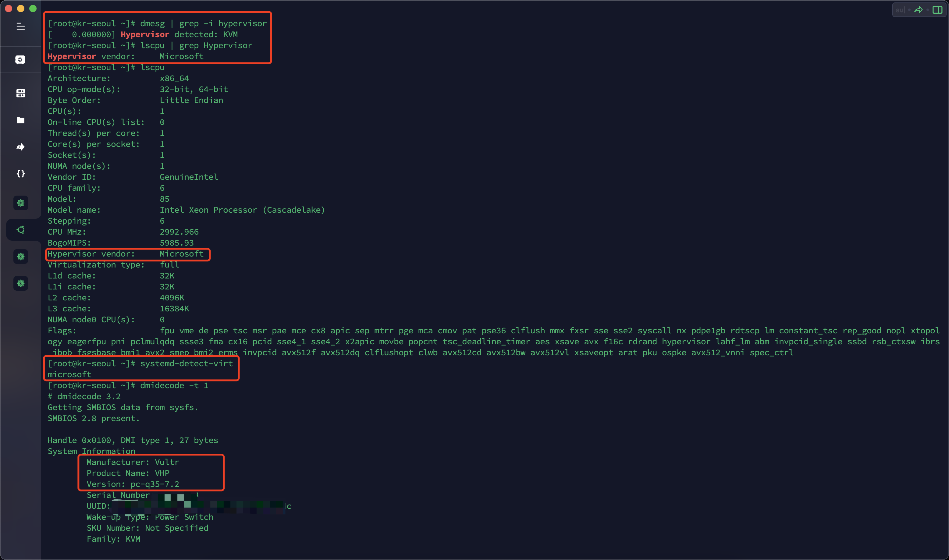The image size is (949, 560).
Task: Click the line "Version: pc-q35-7.2"
Action: (133, 484)
